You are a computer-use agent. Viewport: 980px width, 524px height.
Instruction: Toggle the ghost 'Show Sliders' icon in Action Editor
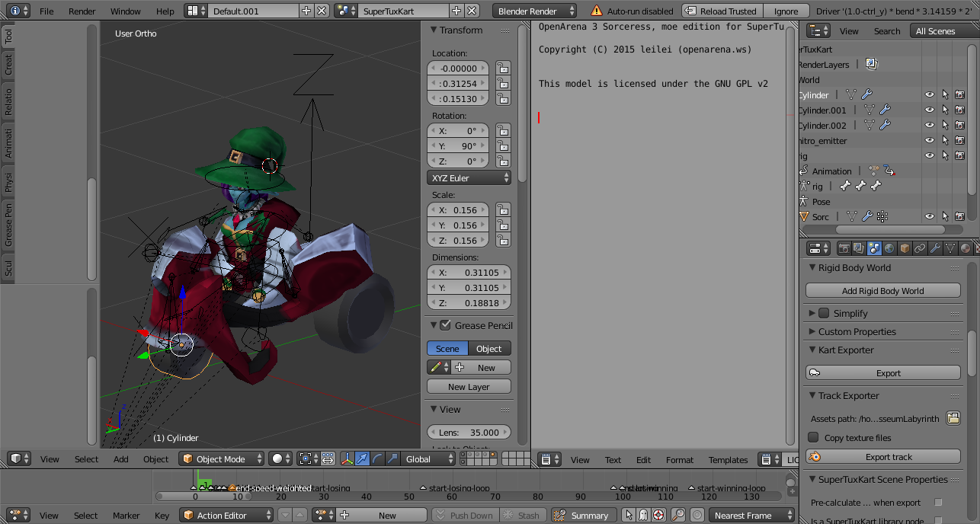(x=643, y=516)
